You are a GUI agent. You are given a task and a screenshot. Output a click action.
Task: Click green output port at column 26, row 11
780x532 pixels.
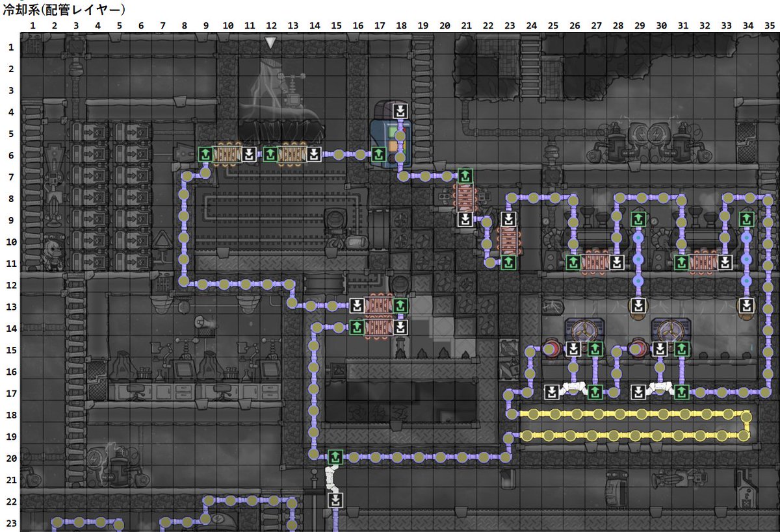click(x=573, y=262)
